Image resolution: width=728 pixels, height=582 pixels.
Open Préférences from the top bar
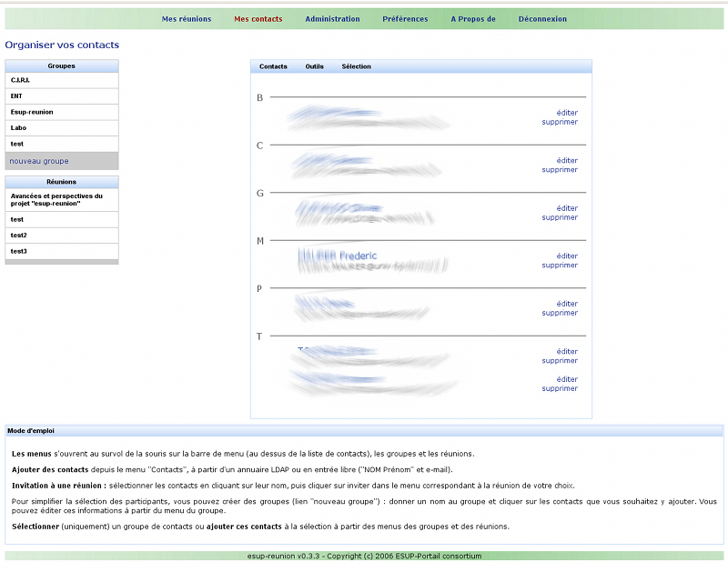(x=405, y=19)
